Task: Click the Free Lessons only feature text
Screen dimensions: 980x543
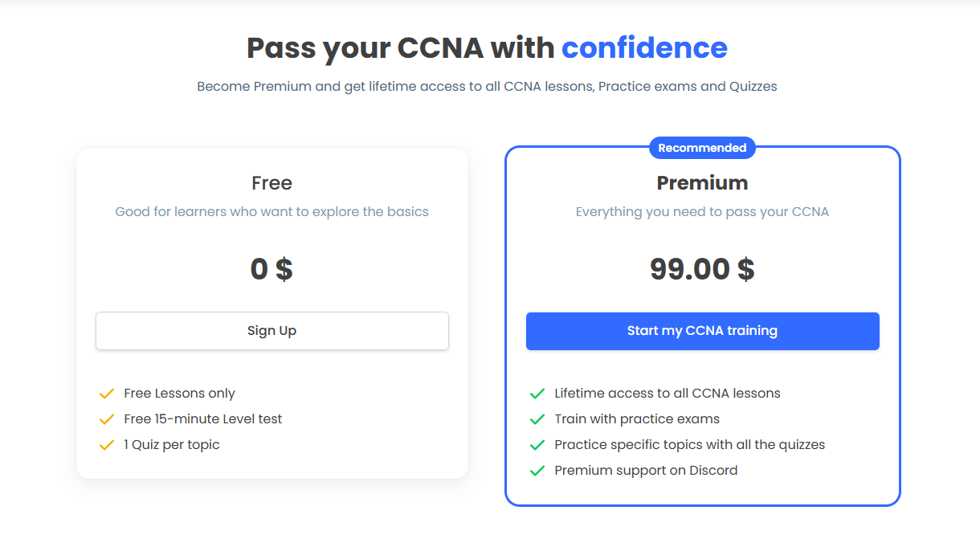Action: point(179,393)
